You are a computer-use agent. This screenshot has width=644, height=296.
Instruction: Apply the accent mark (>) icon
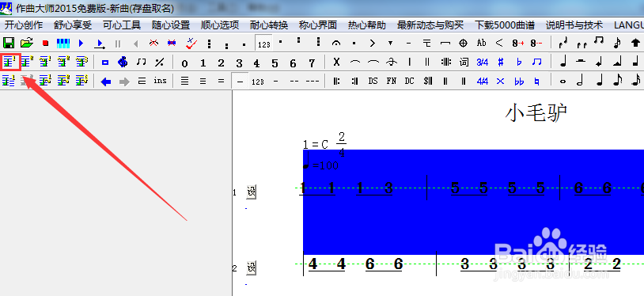point(372,43)
